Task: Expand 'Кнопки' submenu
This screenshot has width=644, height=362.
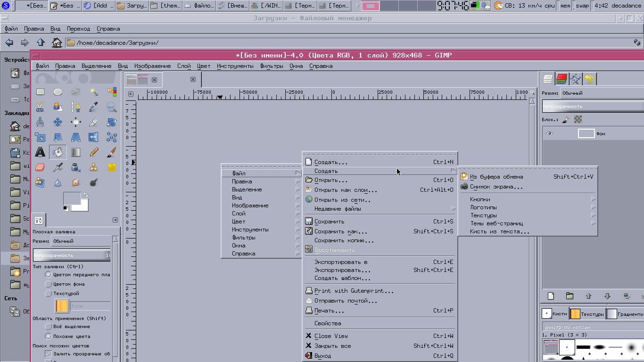Action: coord(528,199)
